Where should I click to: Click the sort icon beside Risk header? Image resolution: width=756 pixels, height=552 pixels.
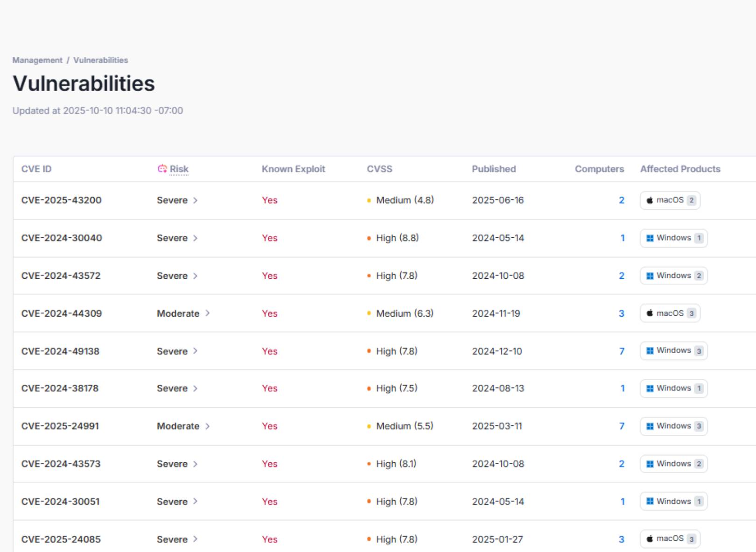pos(162,169)
